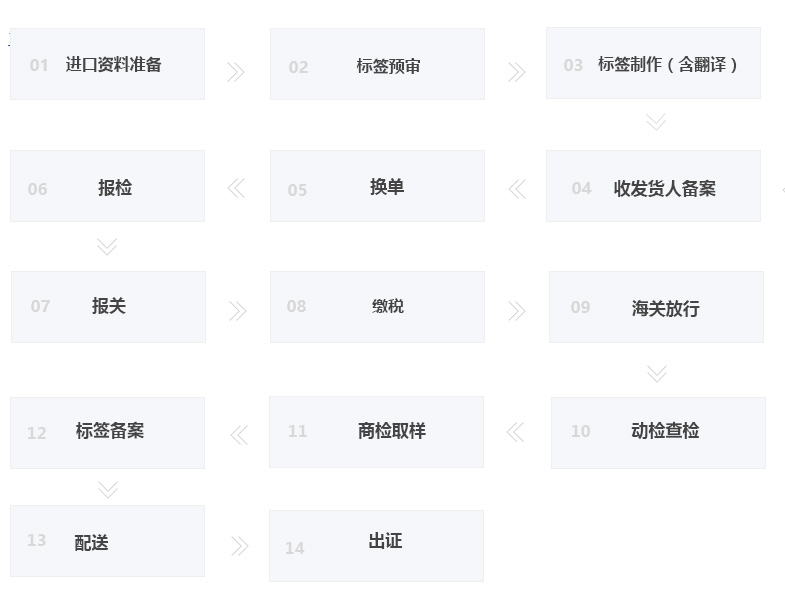Open the 配送 step 13 box
The image size is (785, 610).
107,541
